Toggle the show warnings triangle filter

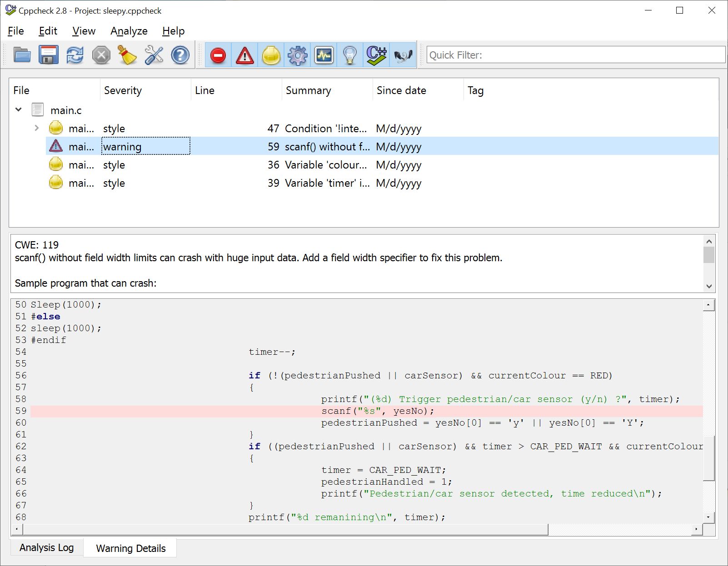click(x=244, y=55)
